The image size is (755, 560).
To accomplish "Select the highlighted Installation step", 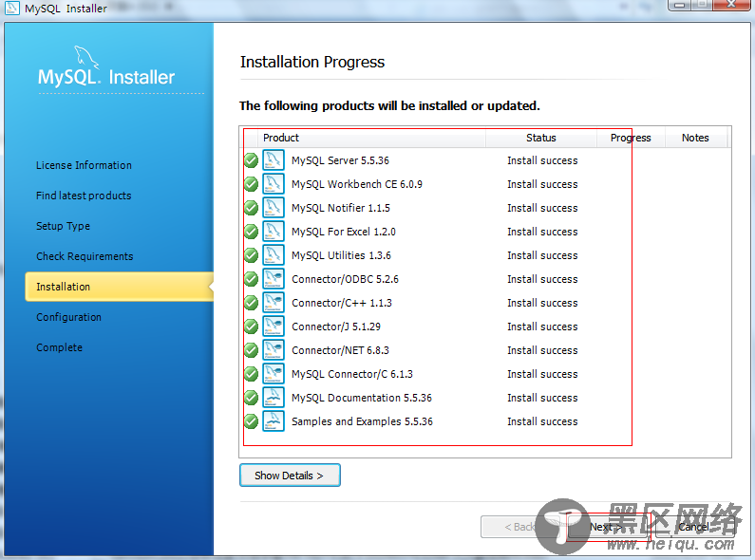I will 120,287.
